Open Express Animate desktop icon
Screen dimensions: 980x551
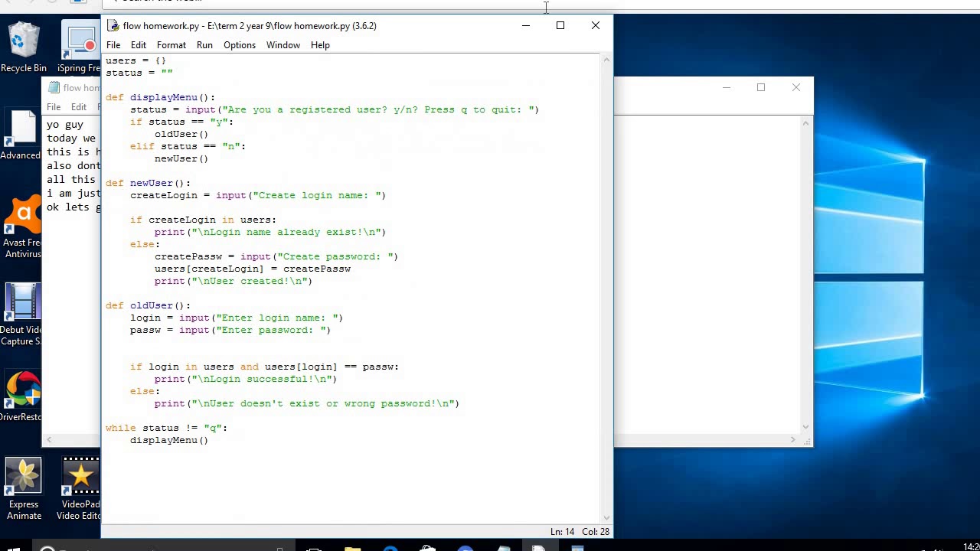click(24, 489)
